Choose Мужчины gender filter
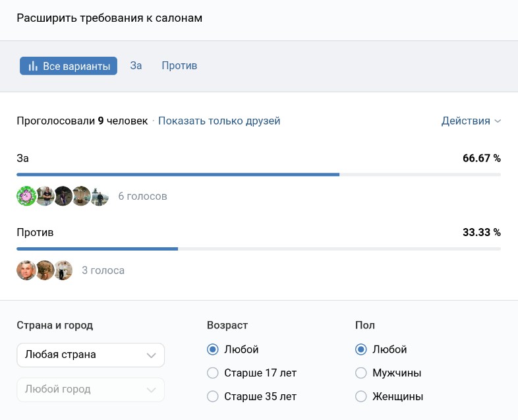This screenshot has height=420, width=518. click(361, 373)
